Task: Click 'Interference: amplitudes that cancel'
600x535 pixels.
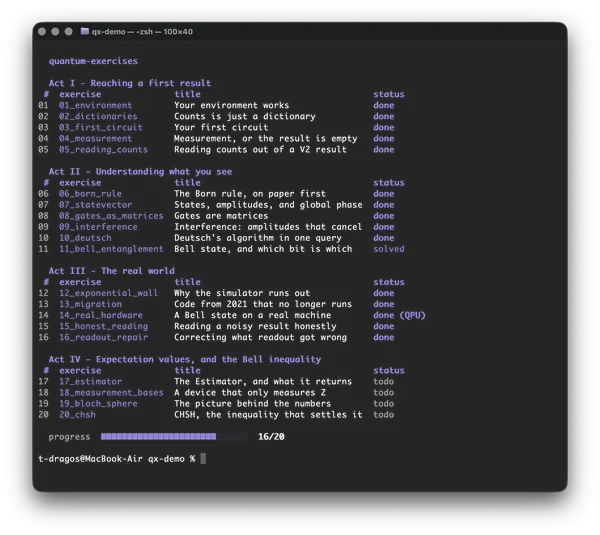Action: pos(268,227)
